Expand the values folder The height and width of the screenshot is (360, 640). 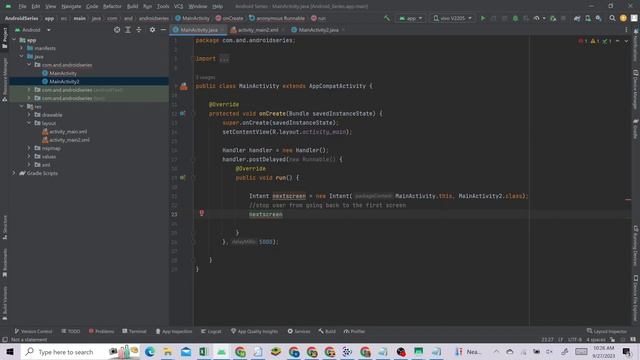click(29, 156)
